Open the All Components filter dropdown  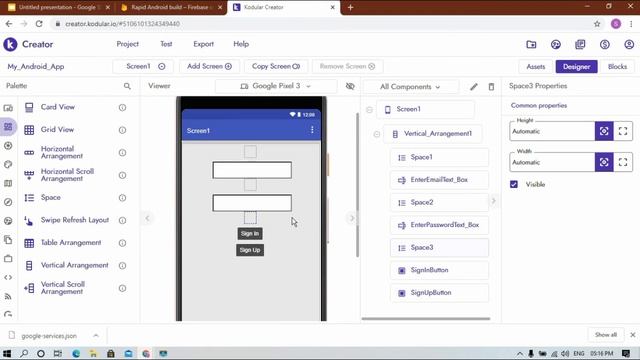[x=410, y=87]
